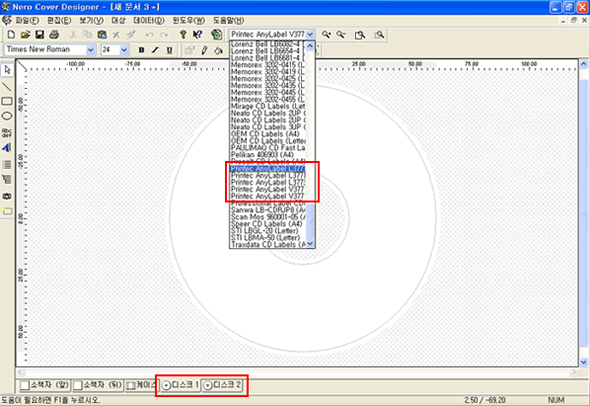The image size is (590, 406).
Task: Open the 보기(V) menu
Action: click(91, 21)
